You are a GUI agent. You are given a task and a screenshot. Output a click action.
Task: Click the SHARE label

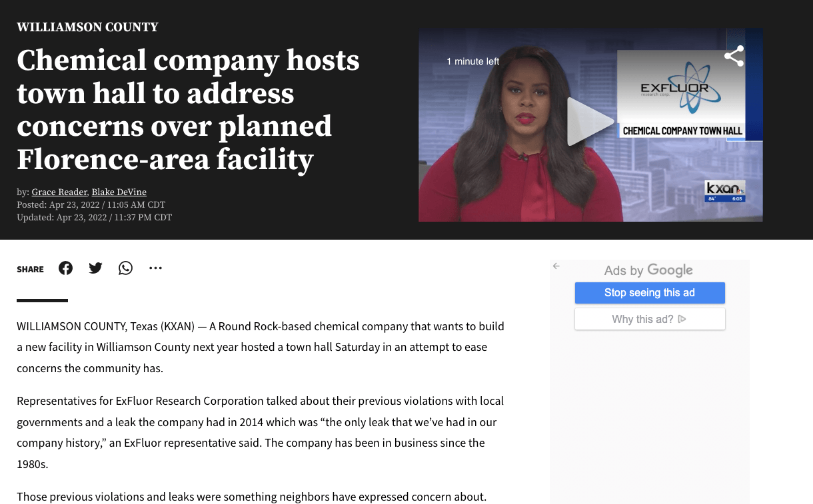click(x=30, y=269)
